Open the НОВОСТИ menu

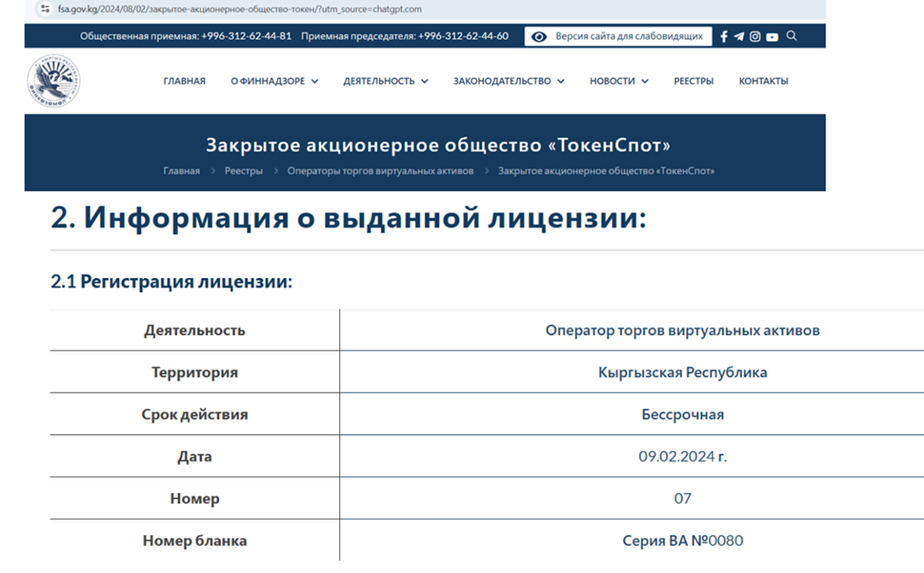(612, 81)
